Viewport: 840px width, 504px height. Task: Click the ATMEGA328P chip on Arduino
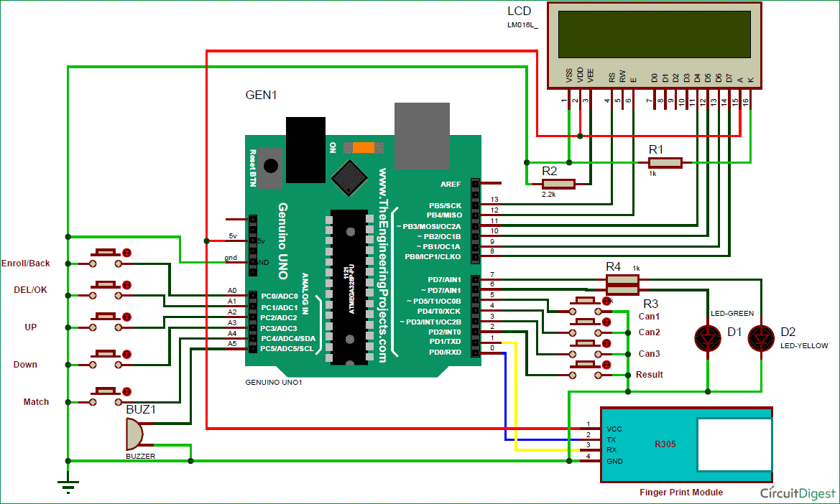(350, 286)
